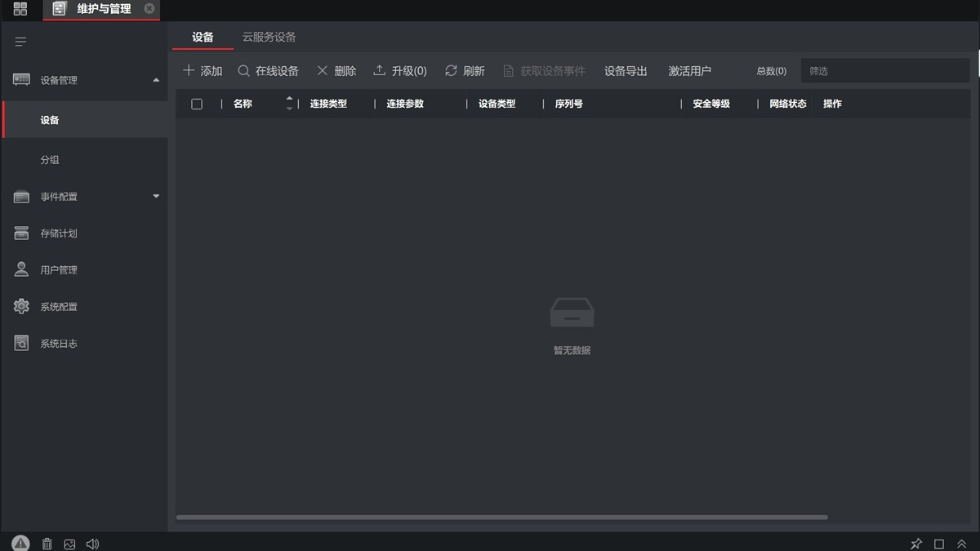Switch to the 云服务设备 tab
The height and width of the screenshot is (551, 980).
[269, 38]
